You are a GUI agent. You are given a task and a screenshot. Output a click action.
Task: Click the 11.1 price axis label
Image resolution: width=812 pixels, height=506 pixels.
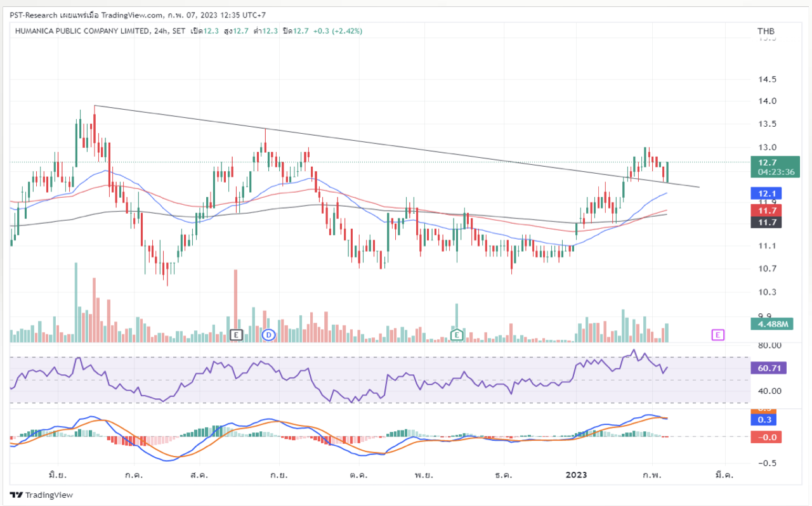[x=768, y=245]
